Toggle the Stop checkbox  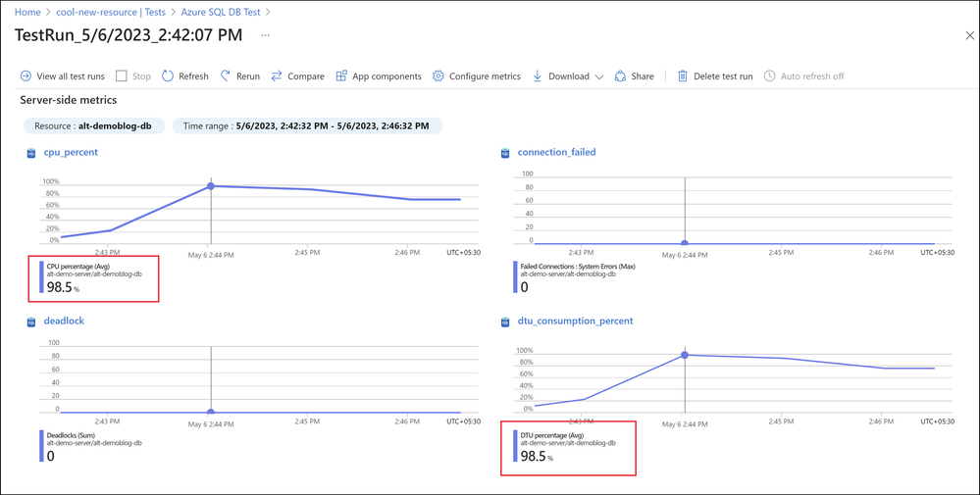(122, 76)
